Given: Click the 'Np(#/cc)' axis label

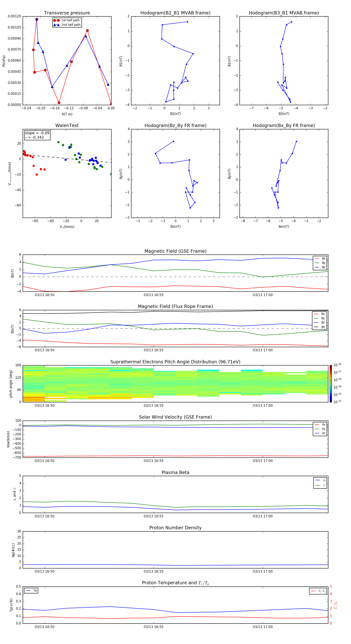Looking at the screenshot, I should pyautogui.click(x=13, y=550).
